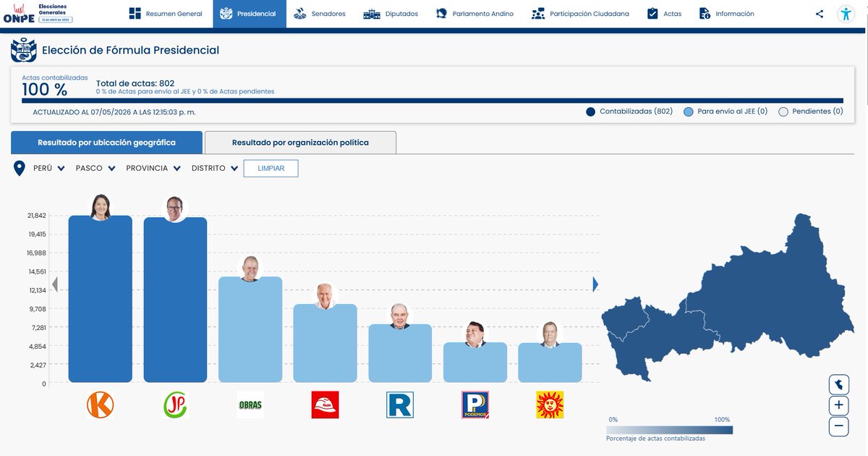
Task: Click the large eastern province on map
Action: [774, 290]
